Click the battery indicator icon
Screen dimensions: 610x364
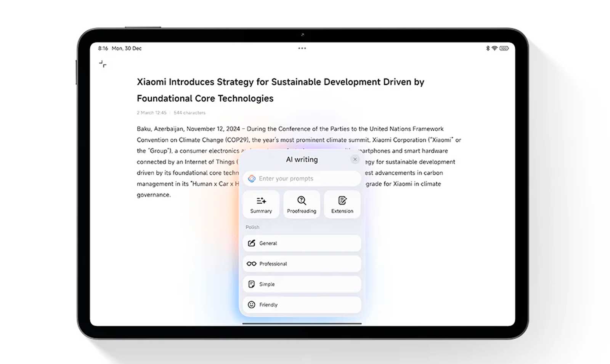[x=504, y=48]
